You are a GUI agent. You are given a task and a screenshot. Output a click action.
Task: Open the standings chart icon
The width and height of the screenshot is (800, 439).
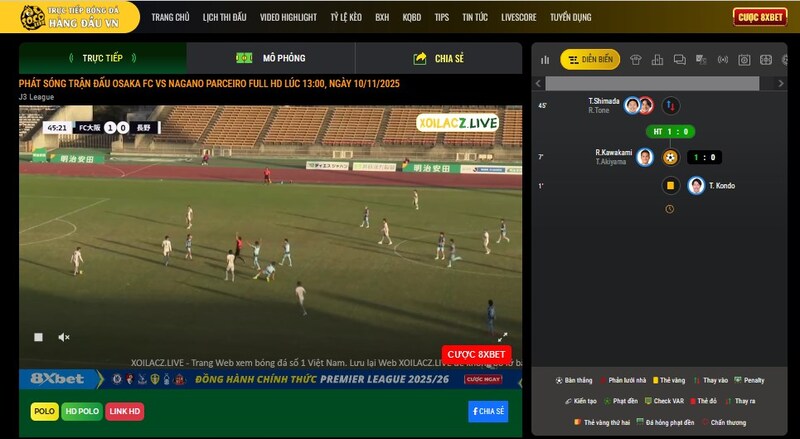[657, 60]
